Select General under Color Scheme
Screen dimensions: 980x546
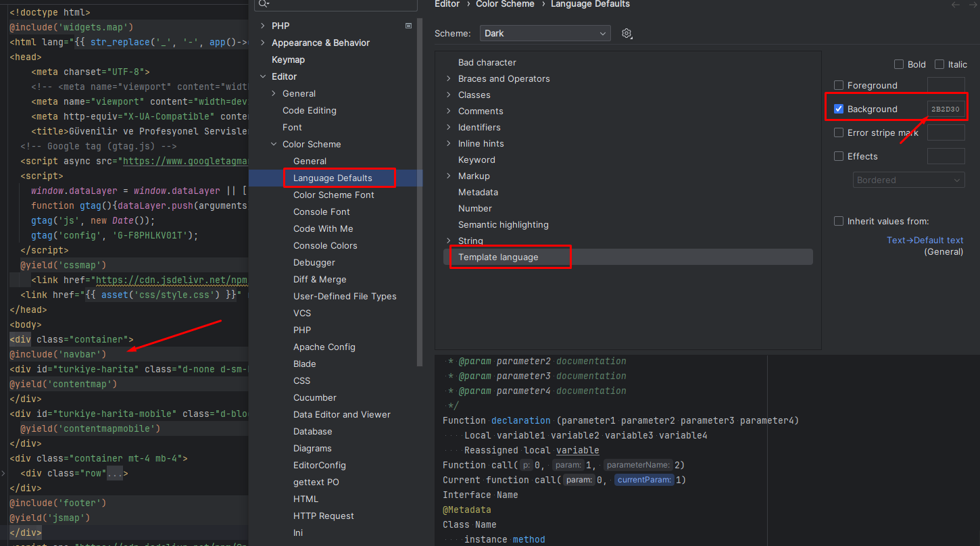[x=310, y=161]
